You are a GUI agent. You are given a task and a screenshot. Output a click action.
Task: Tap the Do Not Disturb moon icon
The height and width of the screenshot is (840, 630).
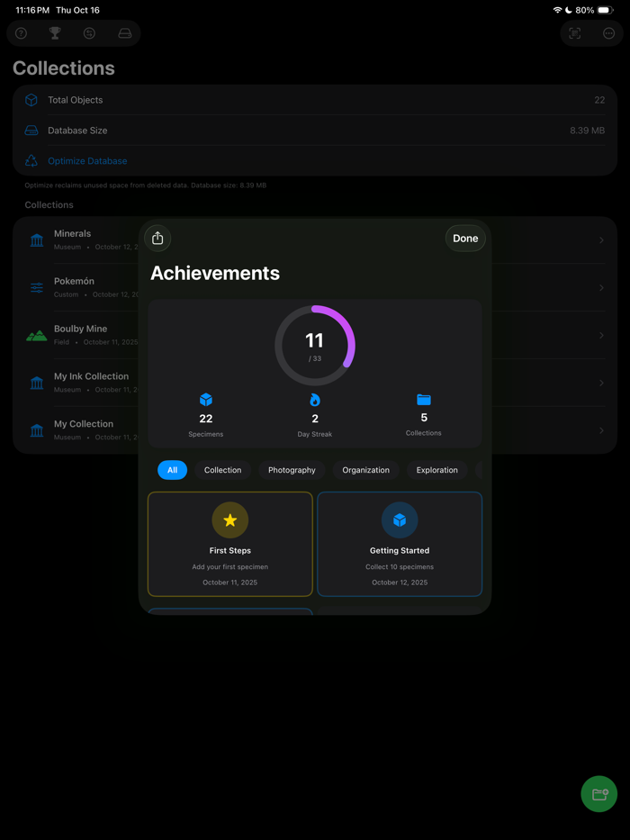[569, 10]
